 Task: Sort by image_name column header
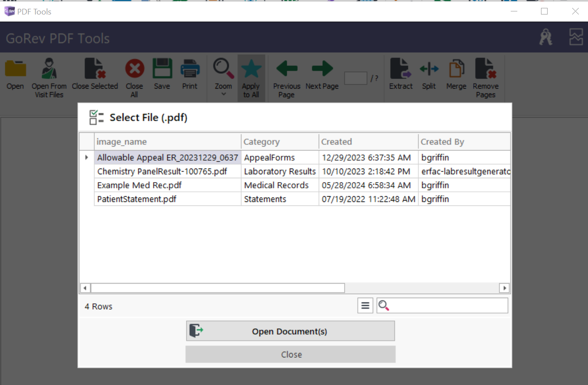pos(168,142)
